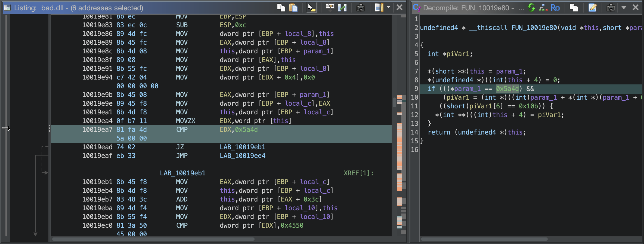Close the Listing panel
This screenshot has width=644, height=244.
[400, 7]
